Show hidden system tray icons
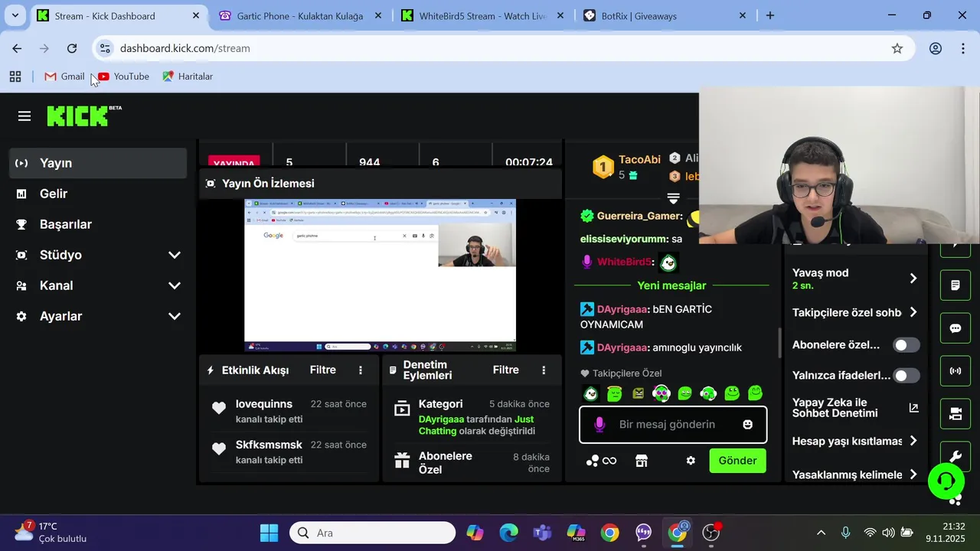980x551 pixels. [x=821, y=533]
